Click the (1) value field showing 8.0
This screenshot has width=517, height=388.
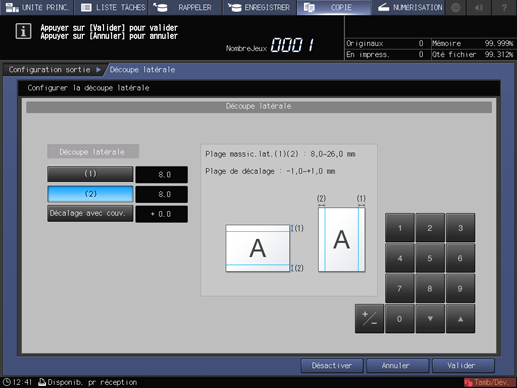pos(162,174)
